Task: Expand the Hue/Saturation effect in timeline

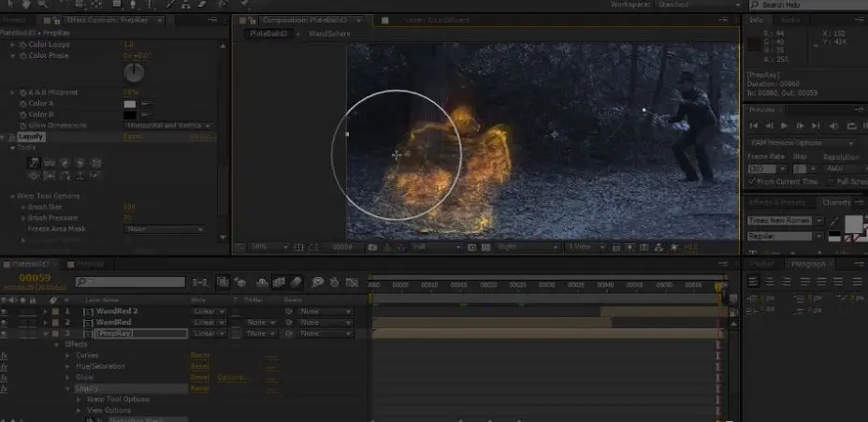Action: (x=68, y=367)
